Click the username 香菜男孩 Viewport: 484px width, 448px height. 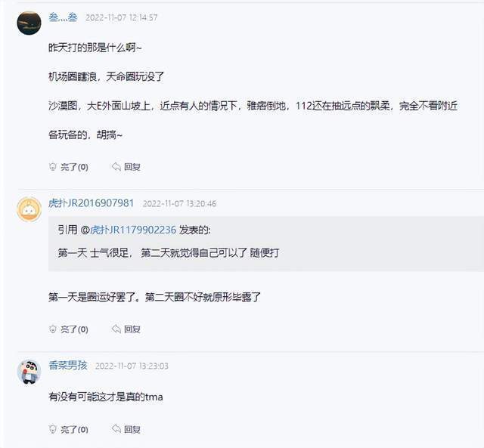68,366
